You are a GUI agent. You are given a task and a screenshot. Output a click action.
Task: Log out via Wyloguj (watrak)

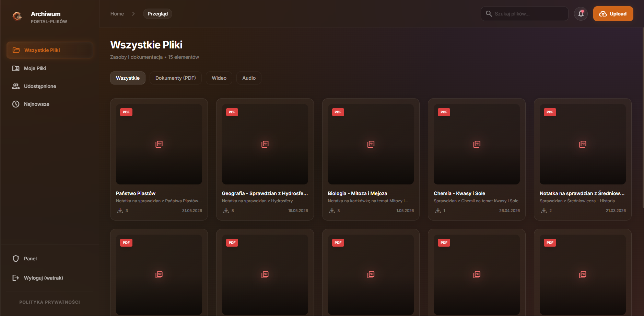[x=50, y=278]
